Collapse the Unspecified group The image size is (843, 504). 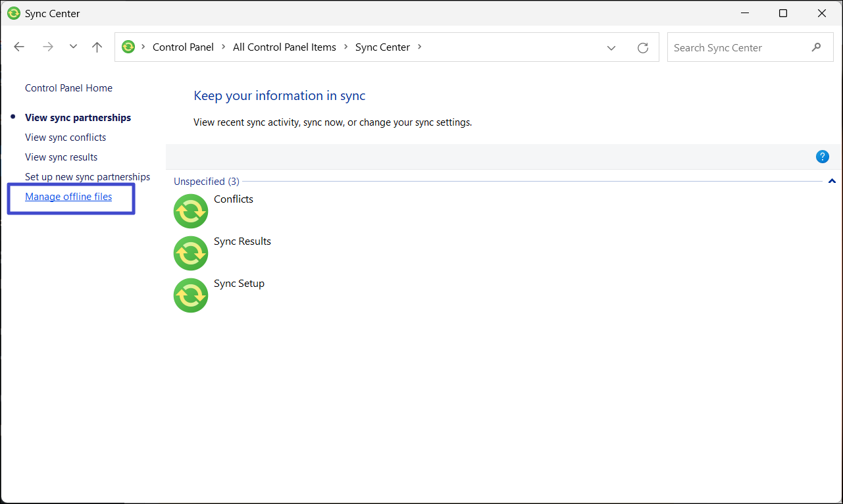(x=832, y=181)
